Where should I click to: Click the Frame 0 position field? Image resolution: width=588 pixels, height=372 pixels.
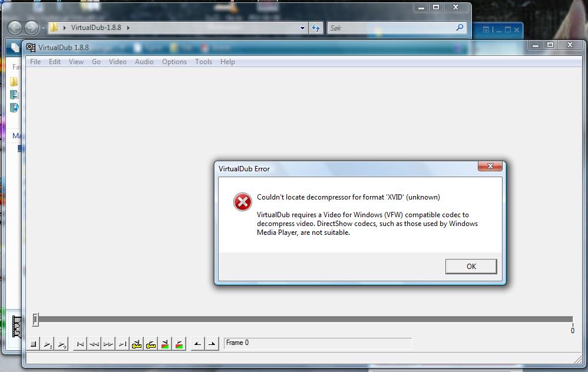pyautogui.click(x=318, y=343)
